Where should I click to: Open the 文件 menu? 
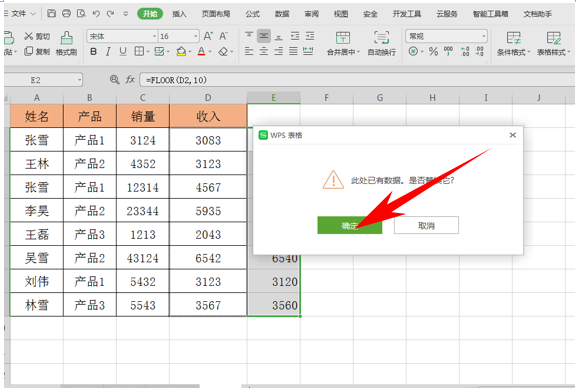[x=20, y=14]
